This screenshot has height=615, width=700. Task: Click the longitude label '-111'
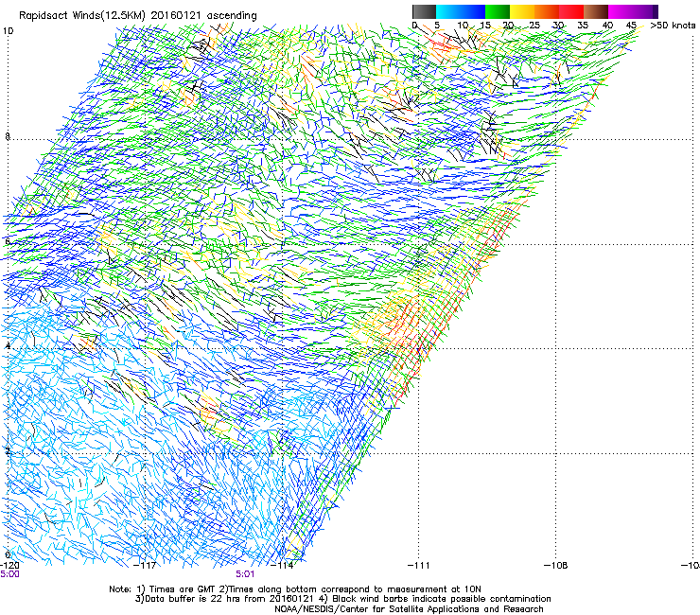click(x=419, y=566)
